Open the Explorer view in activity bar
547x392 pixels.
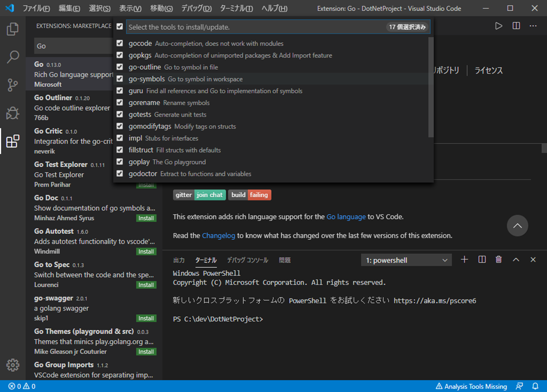[13, 29]
